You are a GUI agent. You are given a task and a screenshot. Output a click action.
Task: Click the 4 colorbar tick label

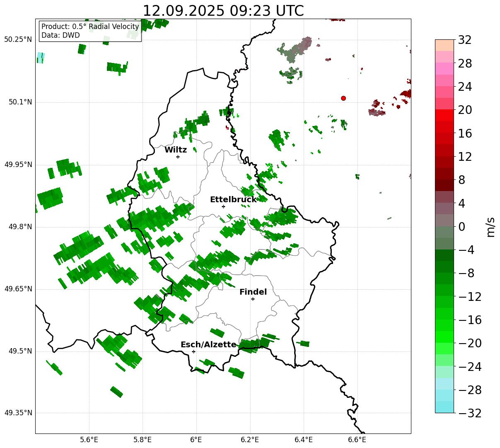click(461, 203)
